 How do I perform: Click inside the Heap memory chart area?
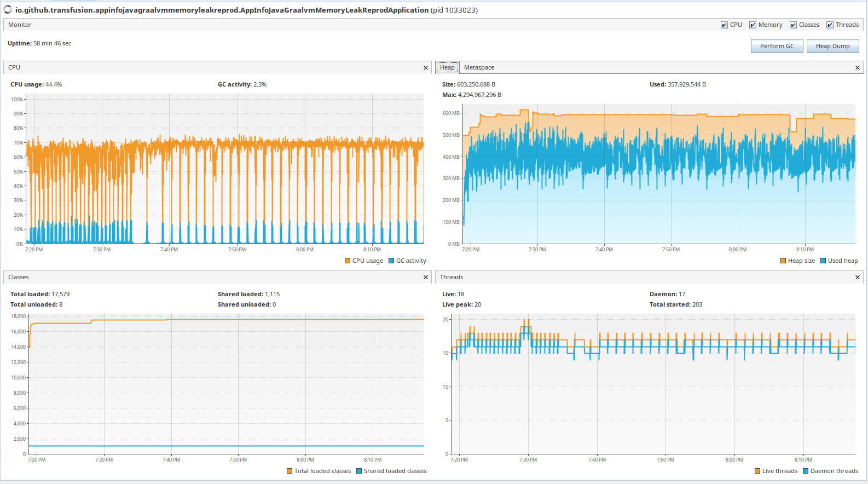click(x=659, y=174)
